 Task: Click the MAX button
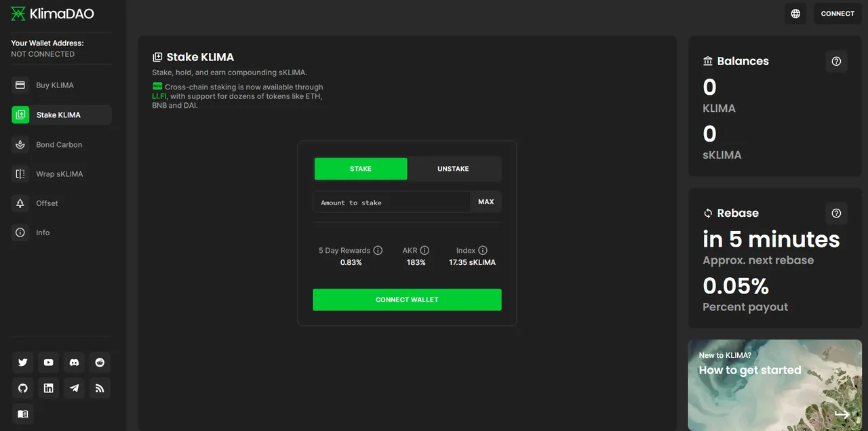pyautogui.click(x=486, y=202)
